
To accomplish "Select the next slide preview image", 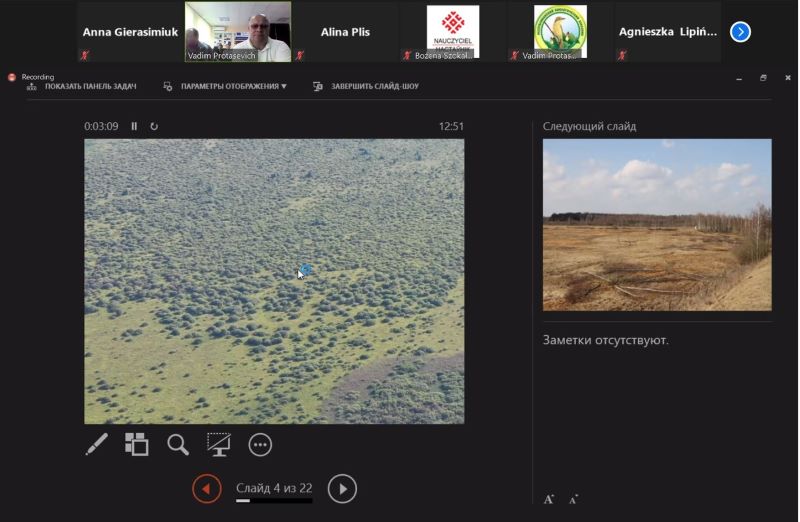I will (657, 224).
